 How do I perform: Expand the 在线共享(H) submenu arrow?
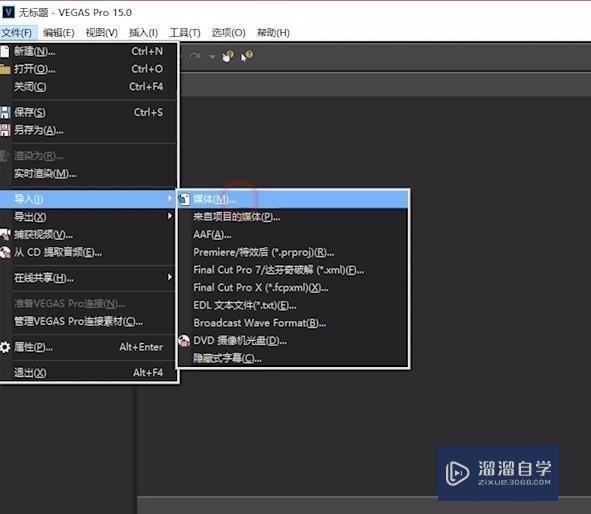170,277
